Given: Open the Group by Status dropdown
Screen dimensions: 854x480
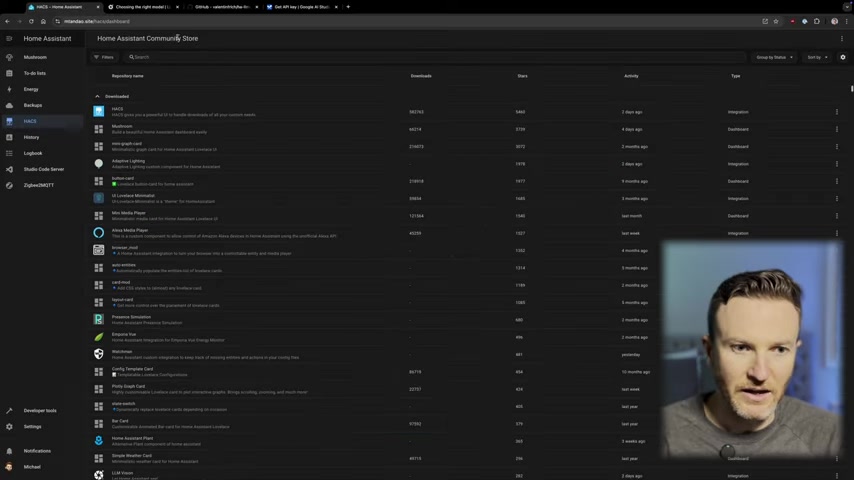Looking at the screenshot, I should [x=774, y=57].
